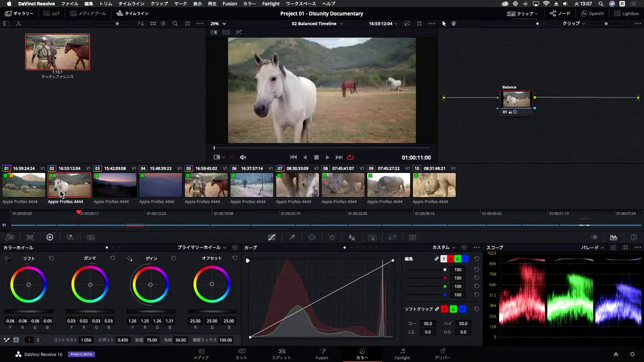The image size is (644, 362).
Task: Reset the Offset color wheel
Action: (x=235, y=258)
